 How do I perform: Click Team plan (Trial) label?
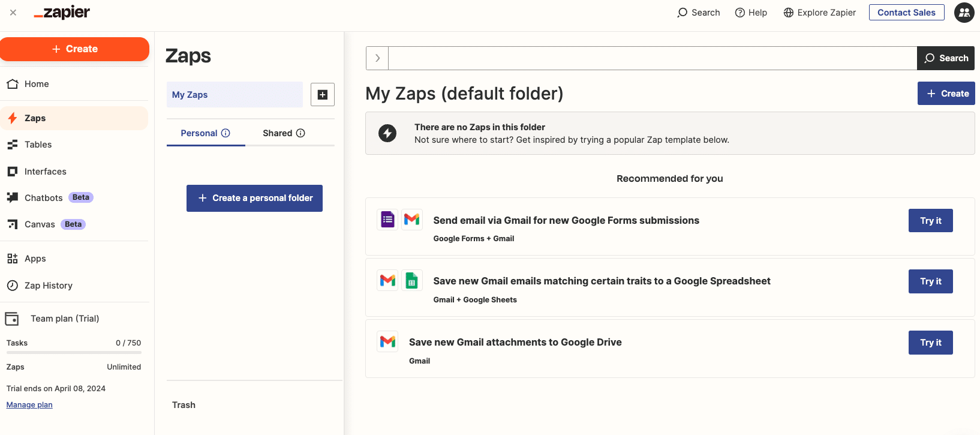pyautogui.click(x=65, y=319)
